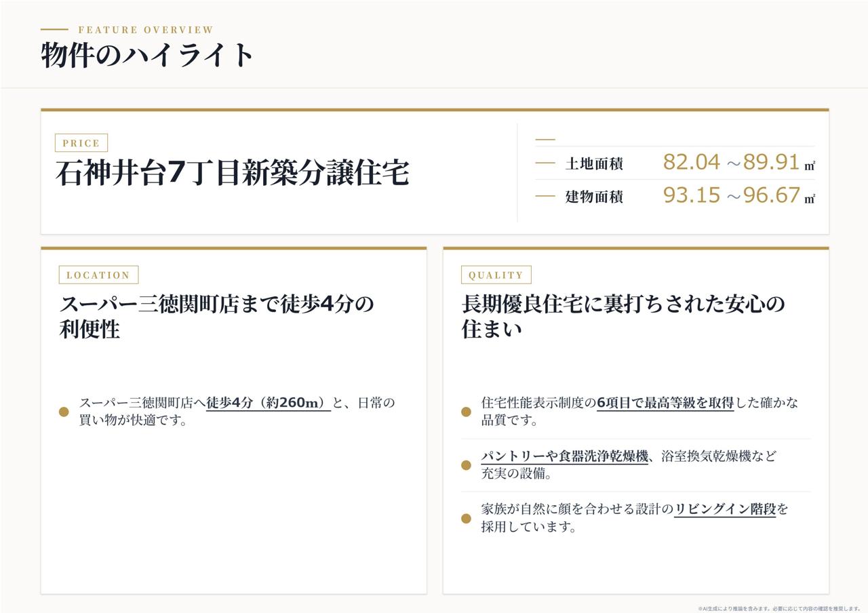Click the gold bullet beside 住宅性能表示制度 item
Image resolution: width=868 pixels, height=613 pixels.
pos(466,412)
